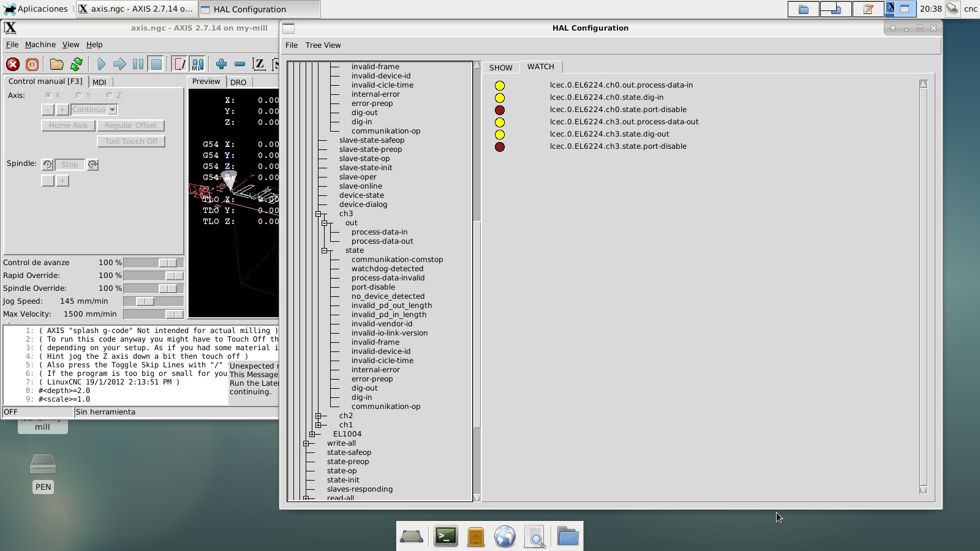Select no_device_detected in HAL tree
Screen dimensions: 980x551
[x=388, y=296]
